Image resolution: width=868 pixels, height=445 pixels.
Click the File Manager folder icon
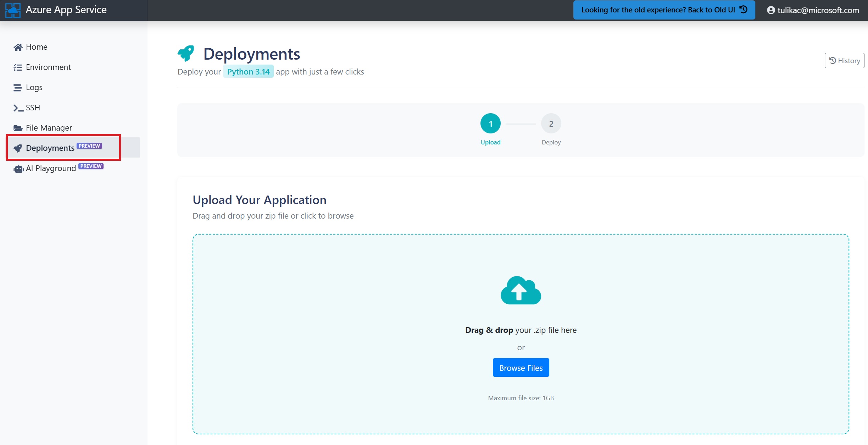(18, 128)
